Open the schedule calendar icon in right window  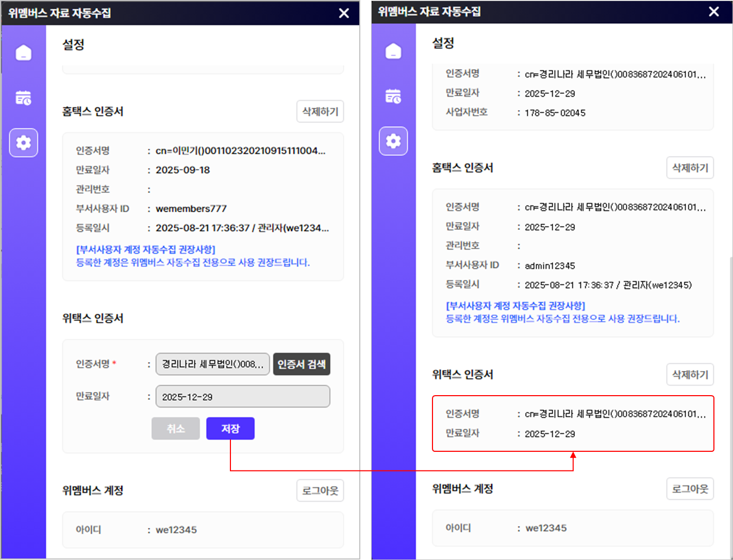tap(393, 96)
